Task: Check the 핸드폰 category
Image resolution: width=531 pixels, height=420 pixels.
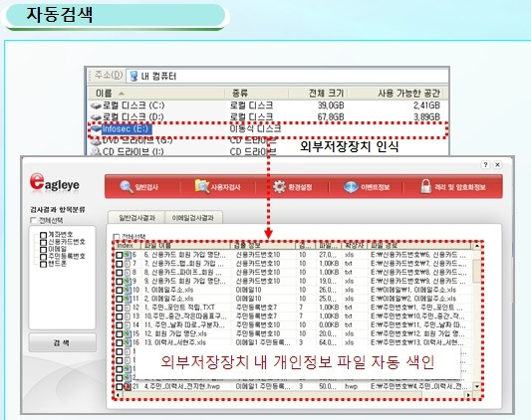Action: [x=43, y=264]
